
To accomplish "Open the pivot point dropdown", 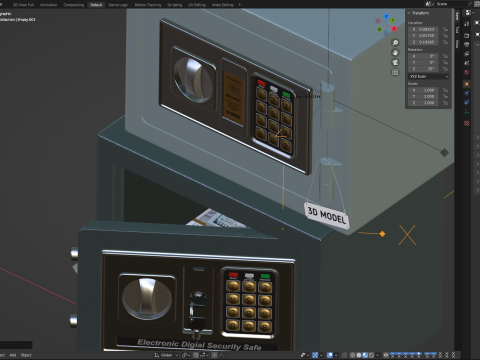I will (x=185, y=355).
